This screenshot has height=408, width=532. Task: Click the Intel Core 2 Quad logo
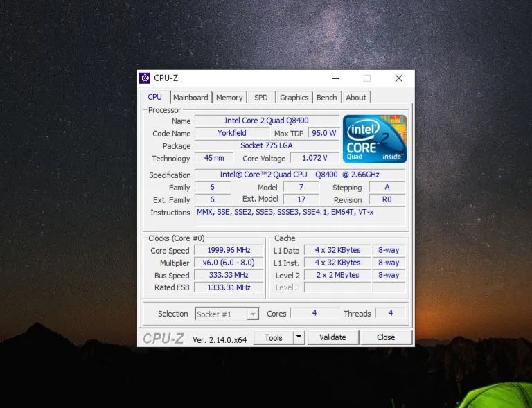(375, 139)
